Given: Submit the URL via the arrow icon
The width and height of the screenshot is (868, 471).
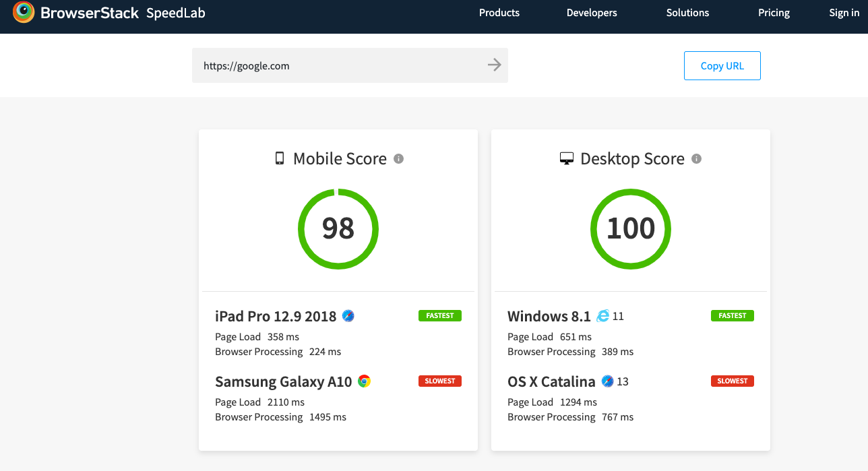Looking at the screenshot, I should pyautogui.click(x=494, y=65).
